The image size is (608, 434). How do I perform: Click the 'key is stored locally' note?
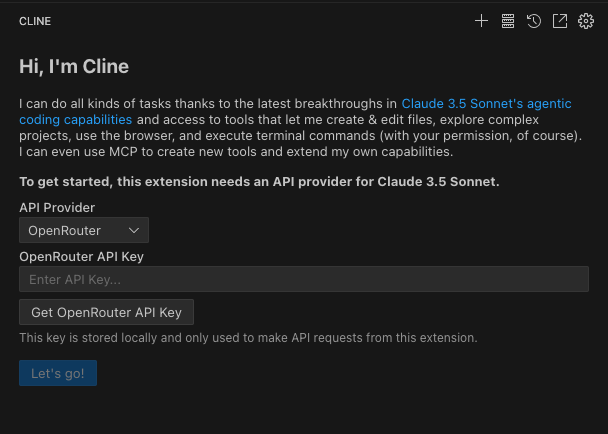[248, 337]
